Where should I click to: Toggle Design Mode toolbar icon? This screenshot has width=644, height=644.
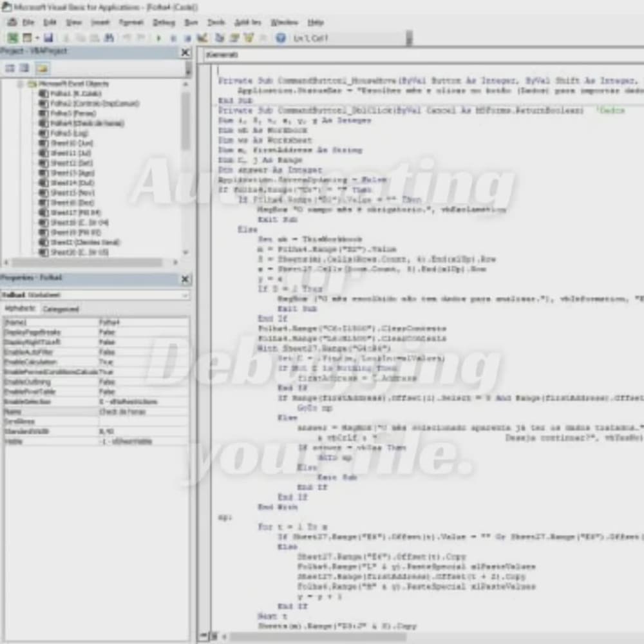pos(202,38)
